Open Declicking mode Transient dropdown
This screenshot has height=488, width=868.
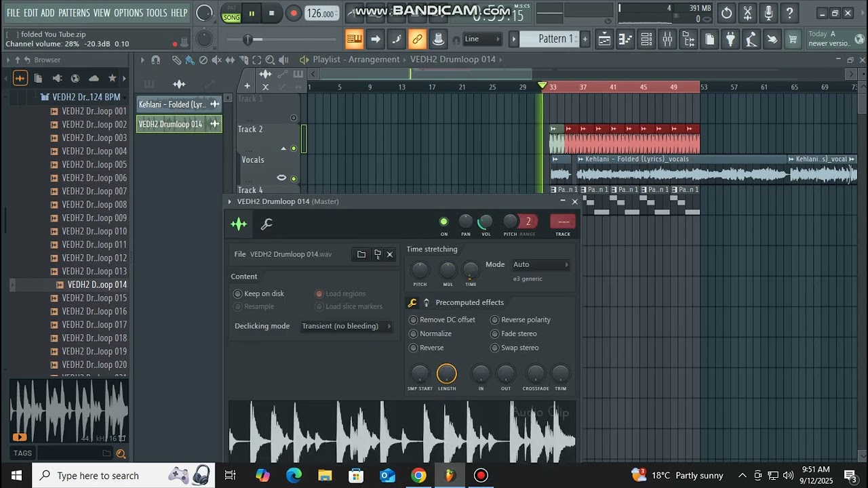(x=347, y=326)
